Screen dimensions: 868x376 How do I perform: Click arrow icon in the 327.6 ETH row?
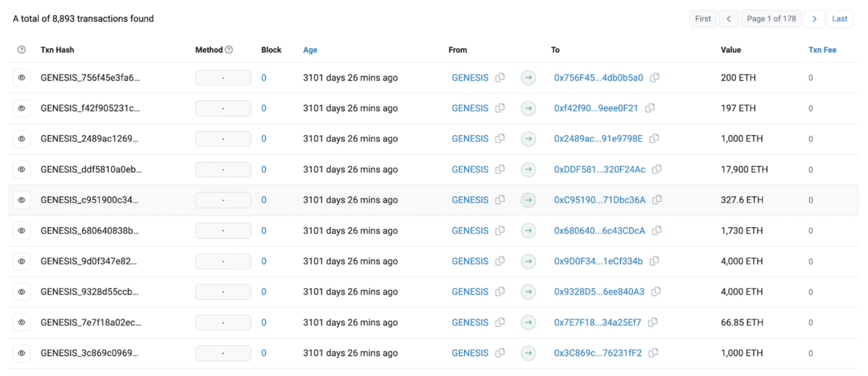click(528, 200)
